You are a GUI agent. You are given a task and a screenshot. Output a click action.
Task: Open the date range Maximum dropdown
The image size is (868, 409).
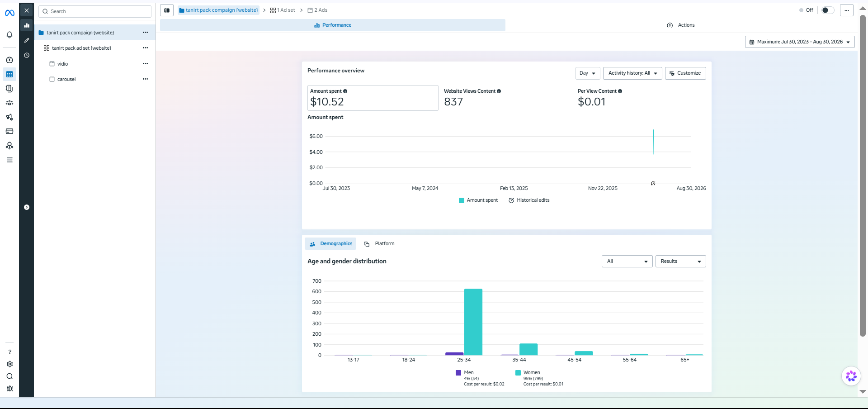pos(800,42)
